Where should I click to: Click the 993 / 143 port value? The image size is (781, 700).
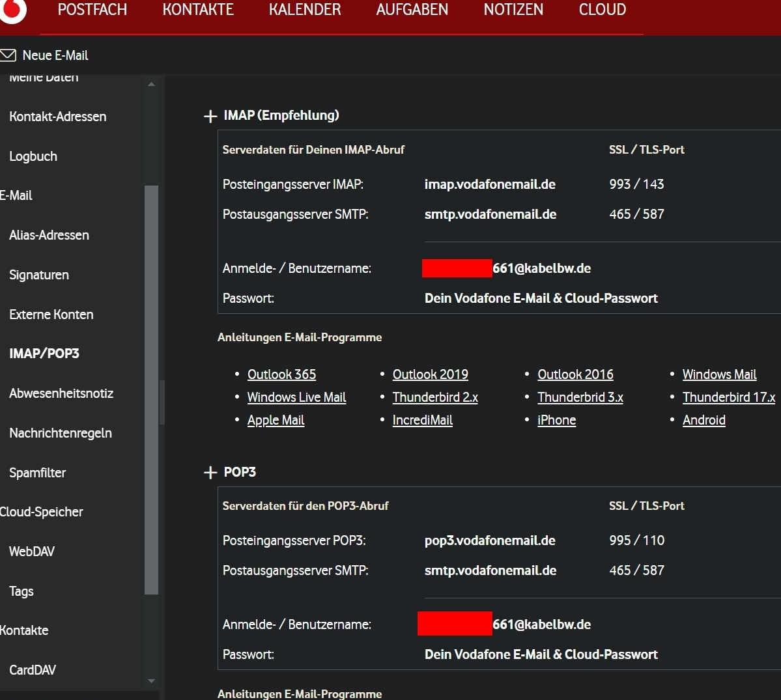pyautogui.click(x=636, y=184)
